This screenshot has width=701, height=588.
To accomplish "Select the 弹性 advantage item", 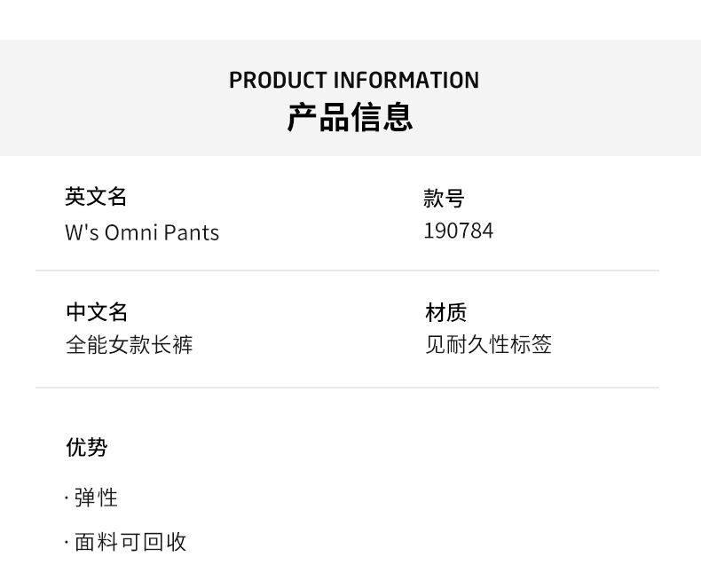I will [96, 498].
